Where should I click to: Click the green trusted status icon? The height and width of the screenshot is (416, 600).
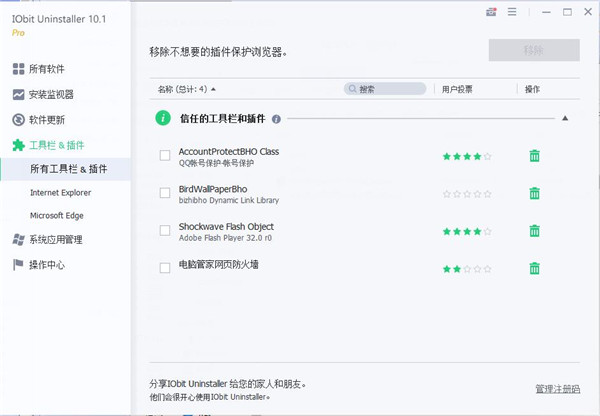(x=163, y=118)
